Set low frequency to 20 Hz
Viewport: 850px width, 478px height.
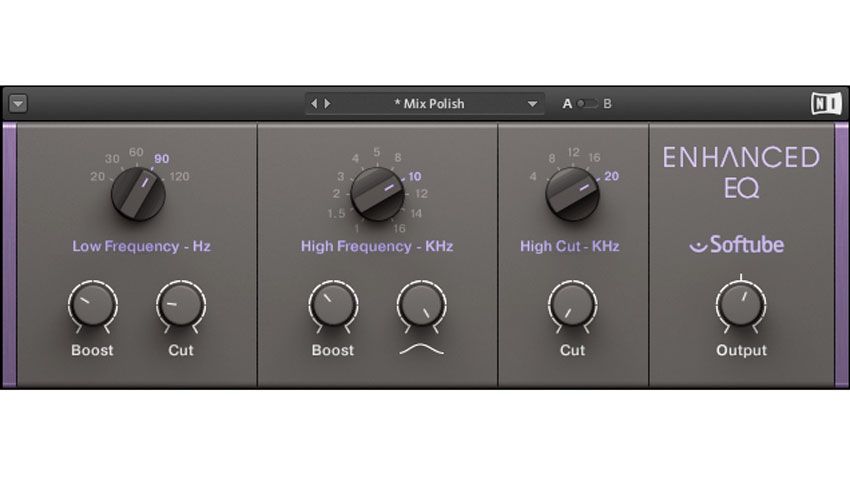[98, 177]
